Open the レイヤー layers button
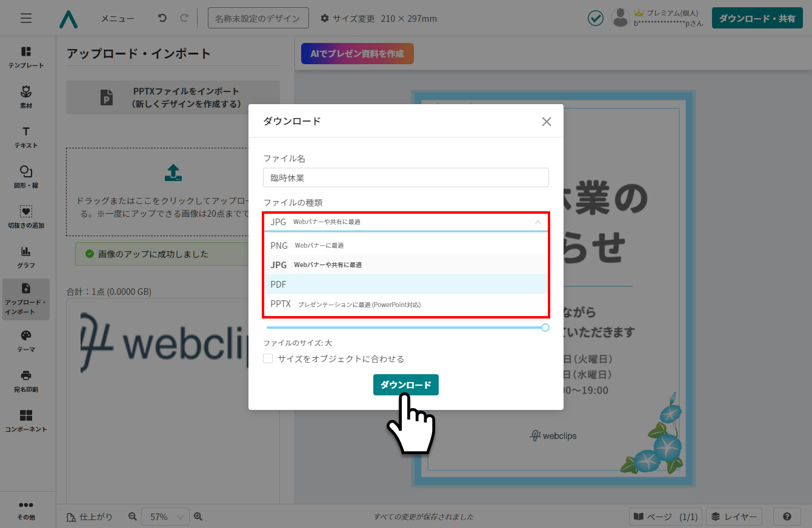The height and width of the screenshot is (528, 812). [734, 516]
